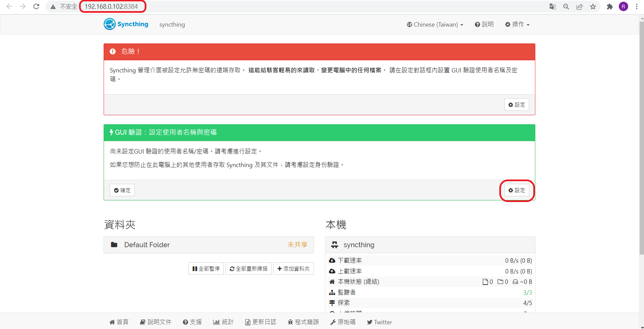Click 設定 button in the green GUI 驗證 panel

516,190
